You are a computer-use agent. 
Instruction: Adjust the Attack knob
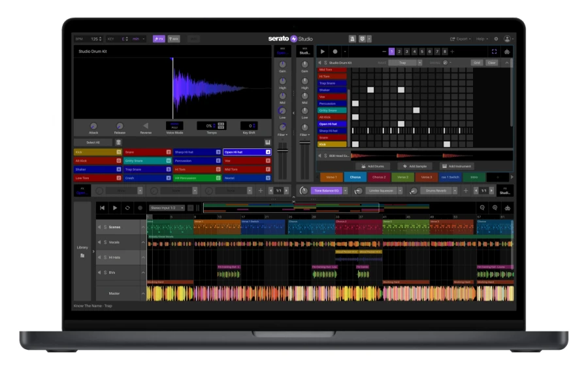click(93, 126)
